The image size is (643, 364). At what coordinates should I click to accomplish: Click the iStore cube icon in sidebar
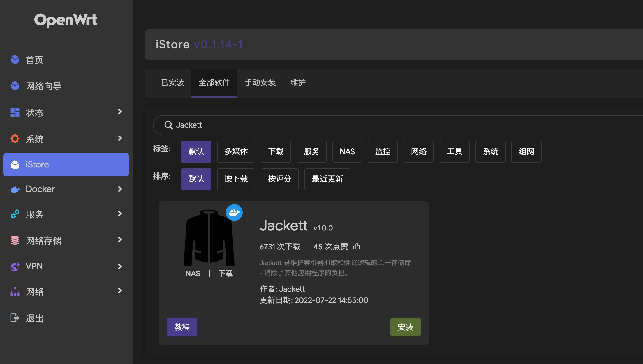pyautogui.click(x=15, y=165)
